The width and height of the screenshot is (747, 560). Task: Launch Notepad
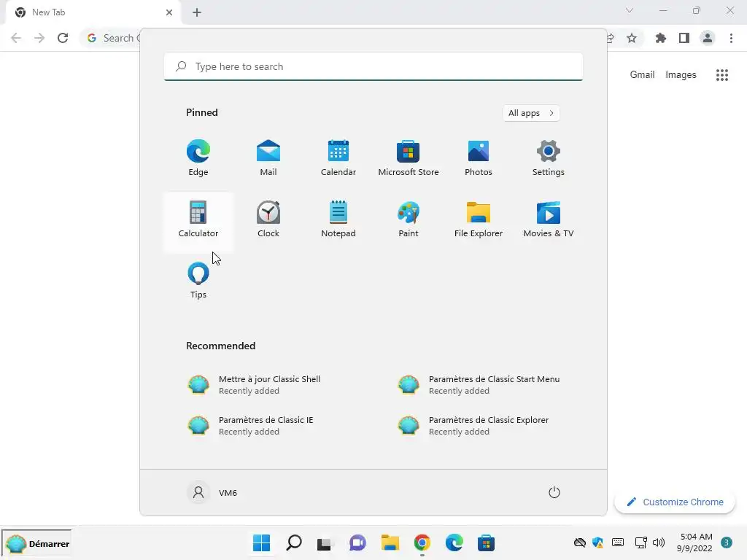coord(338,219)
